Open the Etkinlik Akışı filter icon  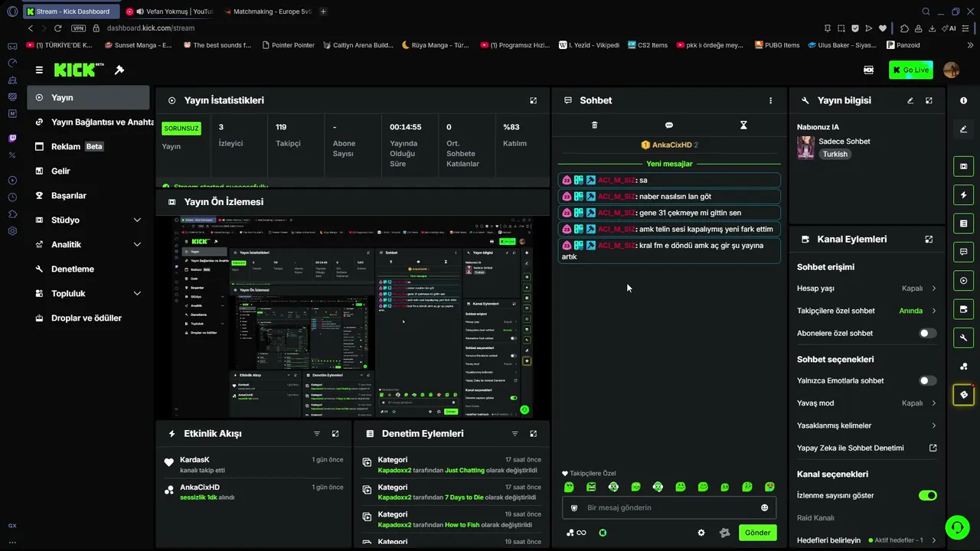click(x=317, y=433)
